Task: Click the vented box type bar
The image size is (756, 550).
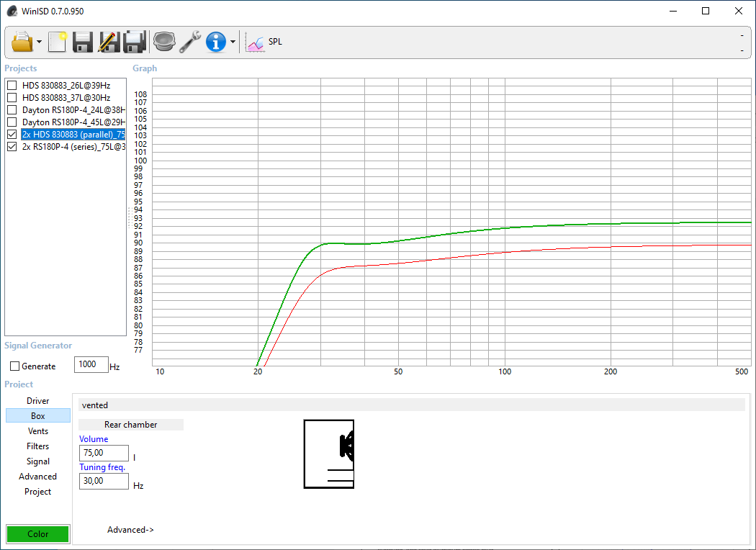Action: pos(412,405)
